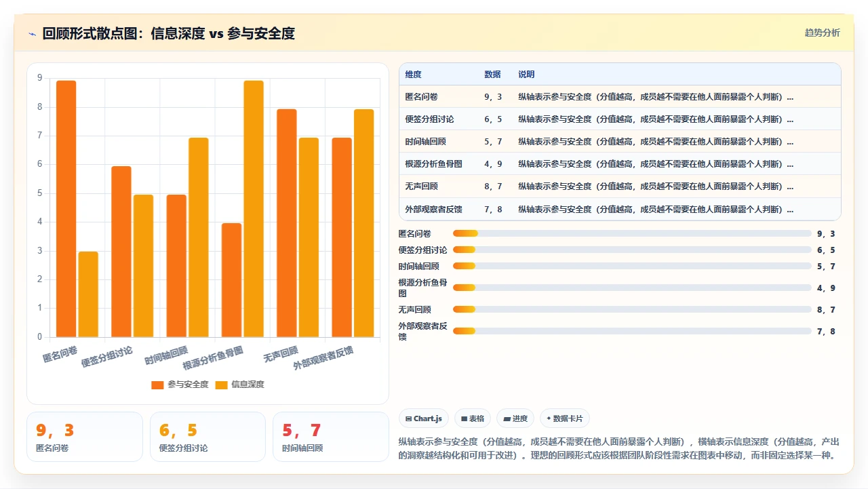Toggle the 信息深度 legend item
The image size is (868, 489).
pos(239,385)
